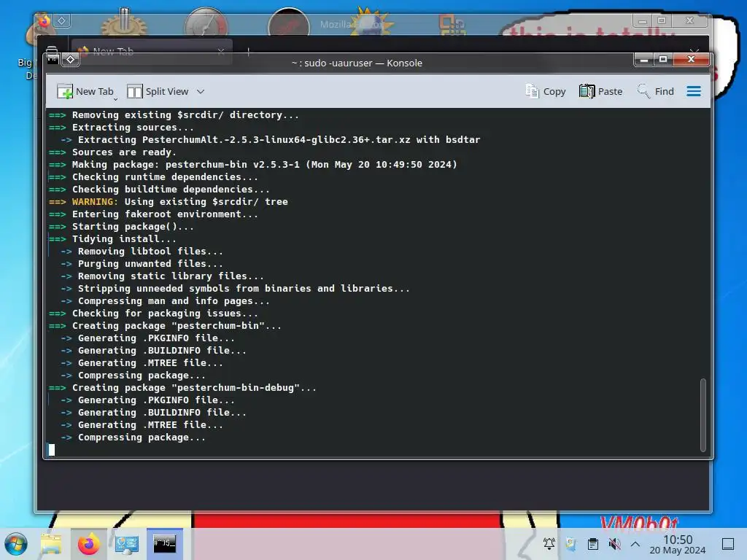Expand Firefox's list-all-tabs chevron
Viewport: 747px width, 560px height.
point(694,50)
